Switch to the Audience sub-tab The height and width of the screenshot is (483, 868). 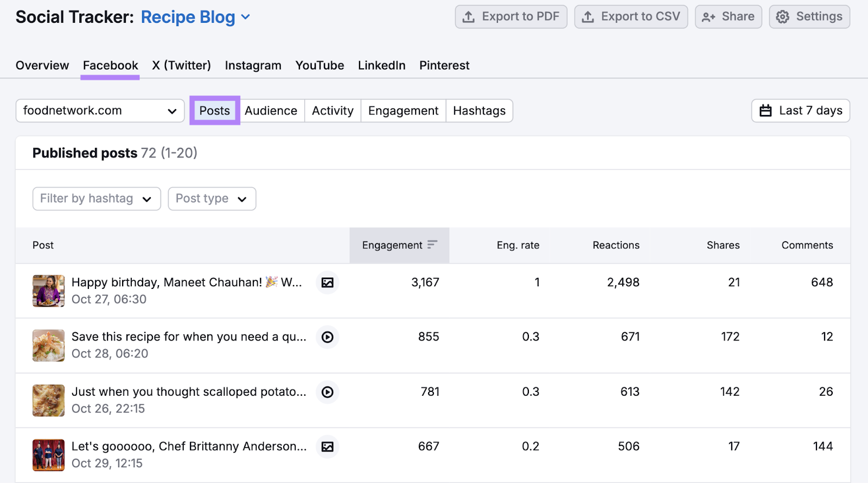(271, 111)
